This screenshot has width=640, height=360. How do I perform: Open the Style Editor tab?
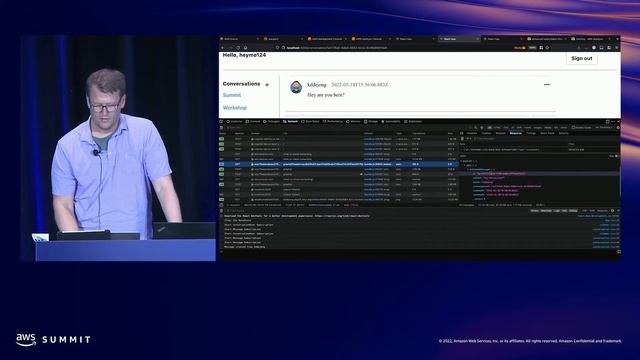[x=311, y=122]
